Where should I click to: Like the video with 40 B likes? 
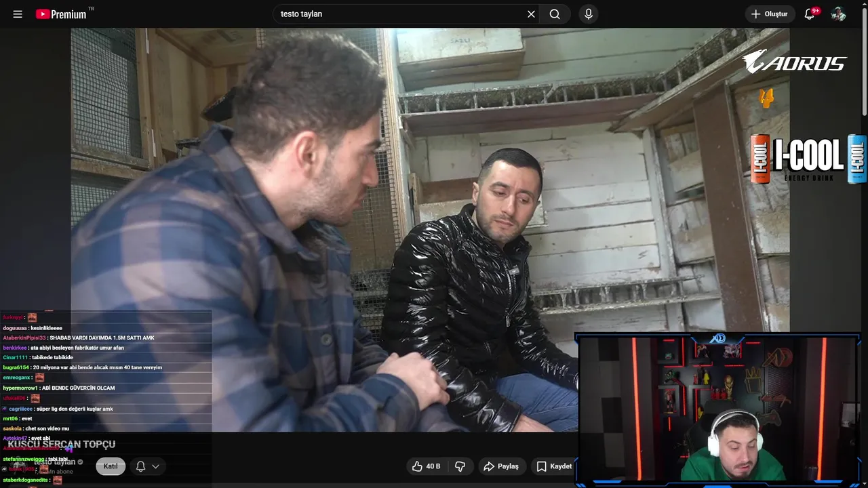[427, 466]
